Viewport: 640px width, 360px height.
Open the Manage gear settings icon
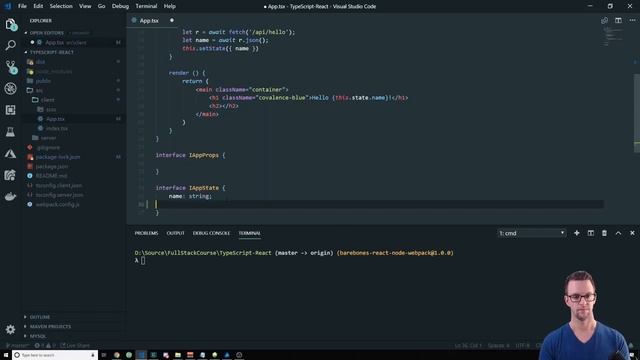pos(11,329)
